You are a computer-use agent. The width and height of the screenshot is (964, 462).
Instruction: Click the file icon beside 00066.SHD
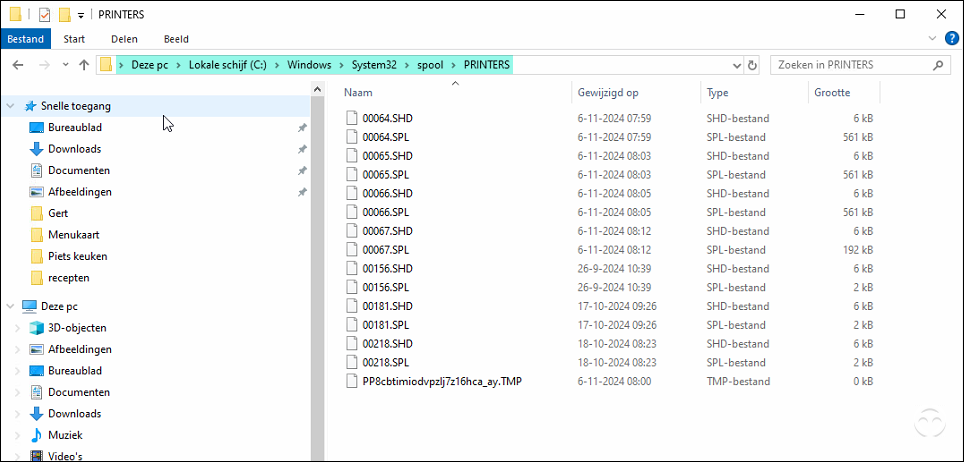point(352,193)
